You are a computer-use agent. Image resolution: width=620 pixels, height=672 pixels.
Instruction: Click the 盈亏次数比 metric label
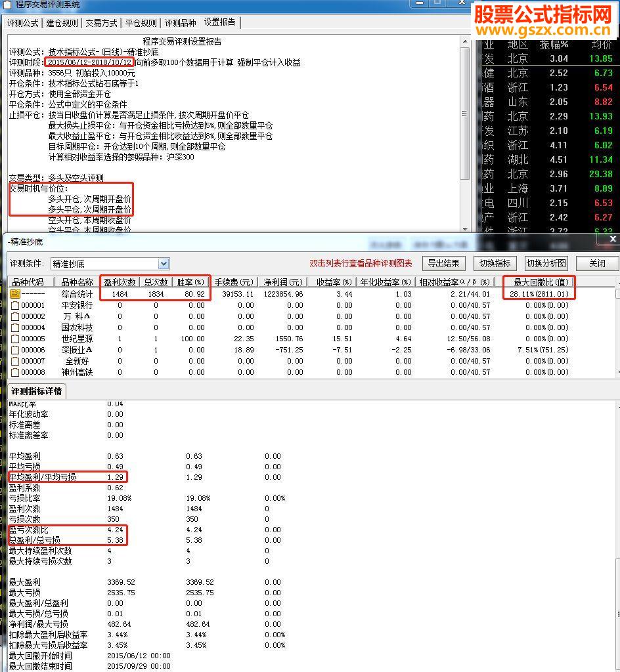click(29, 530)
